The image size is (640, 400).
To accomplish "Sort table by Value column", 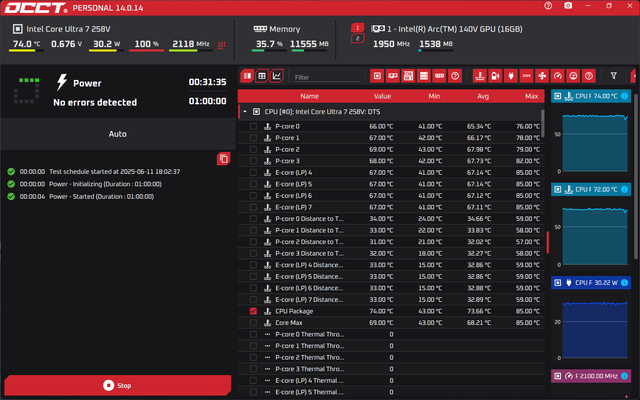I will point(382,96).
